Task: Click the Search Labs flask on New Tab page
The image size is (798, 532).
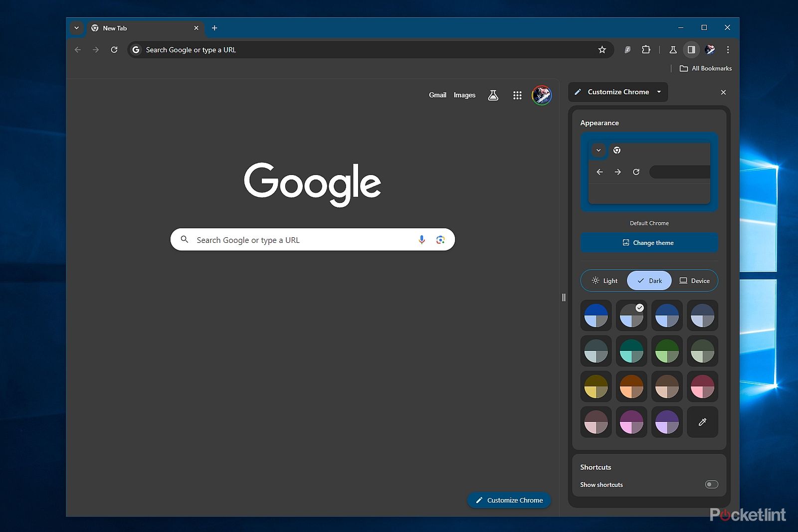Action: click(x=493, y=95)
